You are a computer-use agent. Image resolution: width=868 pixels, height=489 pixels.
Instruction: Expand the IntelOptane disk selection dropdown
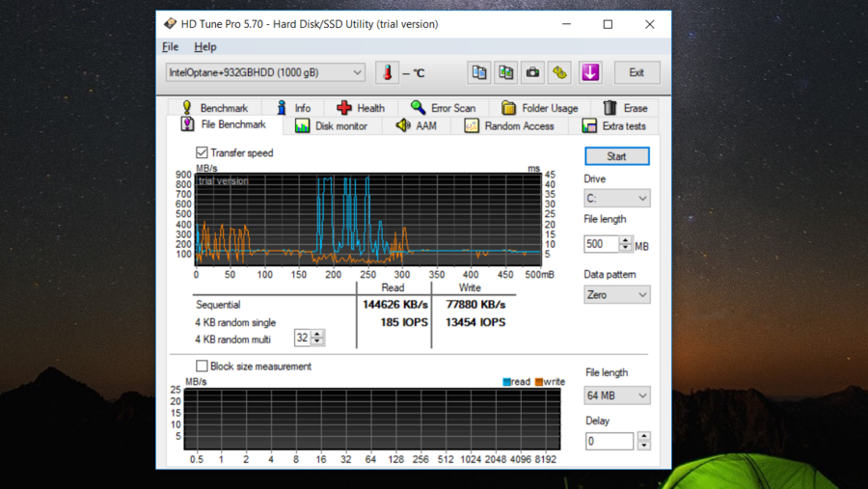[x=265, y=72]
